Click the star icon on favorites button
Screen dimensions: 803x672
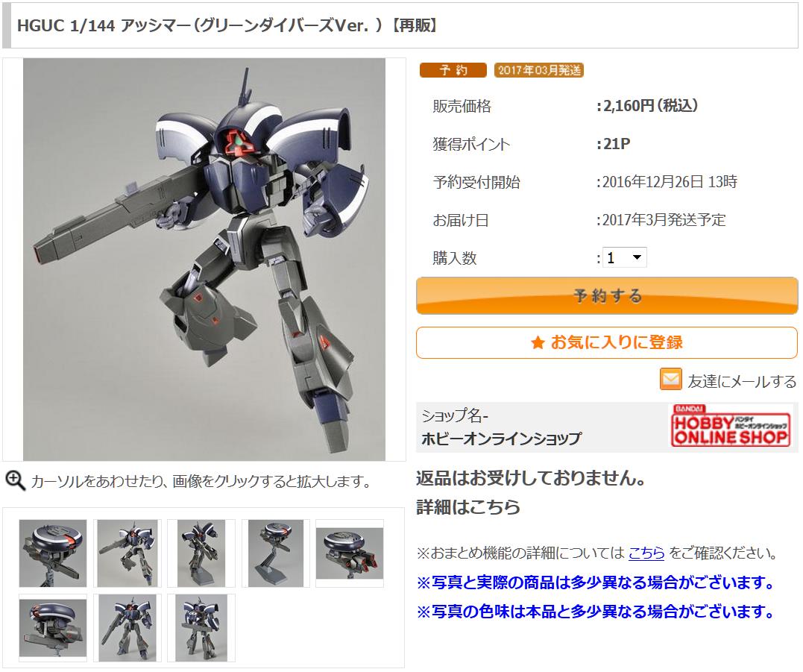538,342
